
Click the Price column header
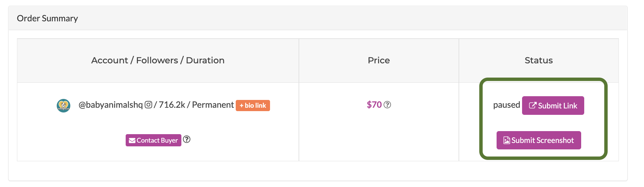pos(379,60)
